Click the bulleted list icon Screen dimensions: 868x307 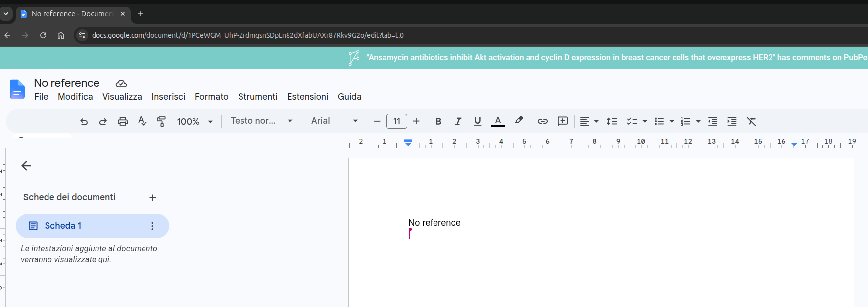point(659,121)
